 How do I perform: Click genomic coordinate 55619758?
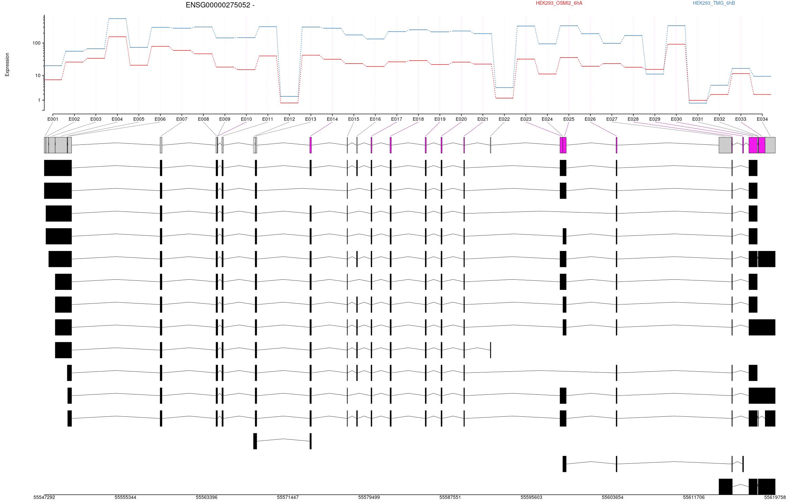(775, 497)
